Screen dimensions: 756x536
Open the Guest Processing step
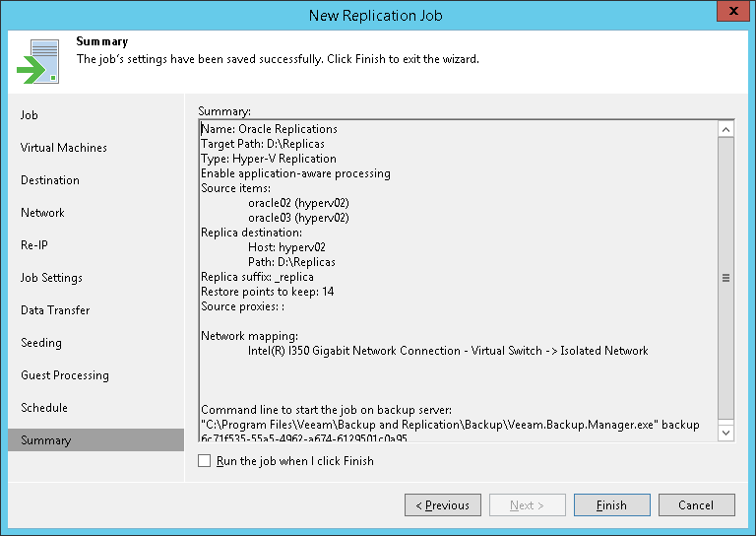pyautogui.click(x=65, y=375)
